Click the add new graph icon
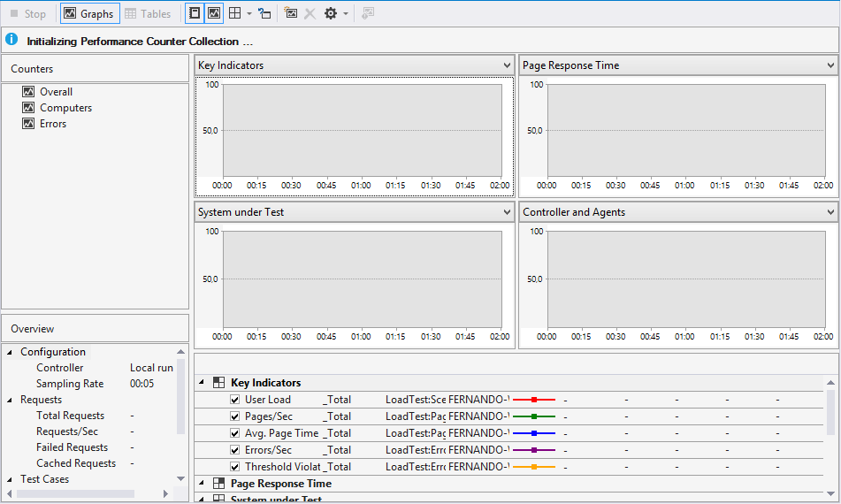This screenshot has height=504, width=841. [x=291, y=14]
